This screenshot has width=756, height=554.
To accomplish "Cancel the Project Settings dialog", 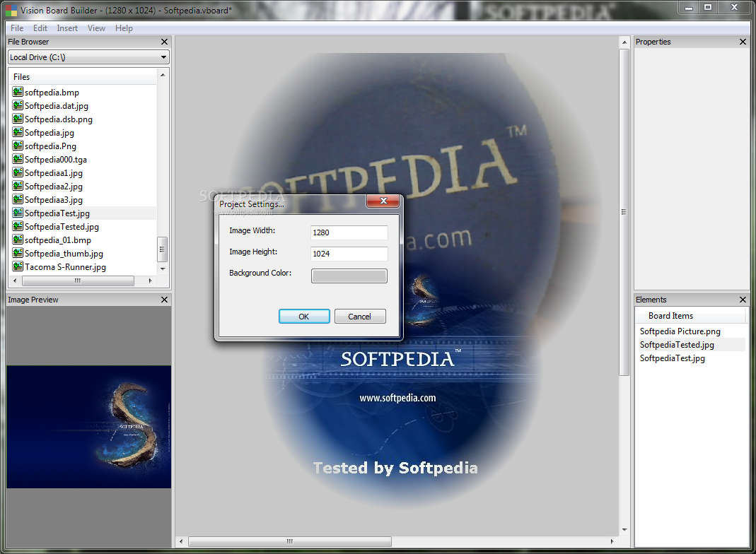I will click(360, 317).
